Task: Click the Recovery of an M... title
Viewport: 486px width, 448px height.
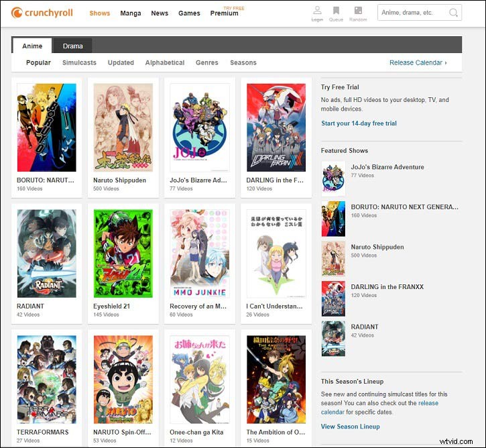Action: pyautogui.click(x=198, y=306)
